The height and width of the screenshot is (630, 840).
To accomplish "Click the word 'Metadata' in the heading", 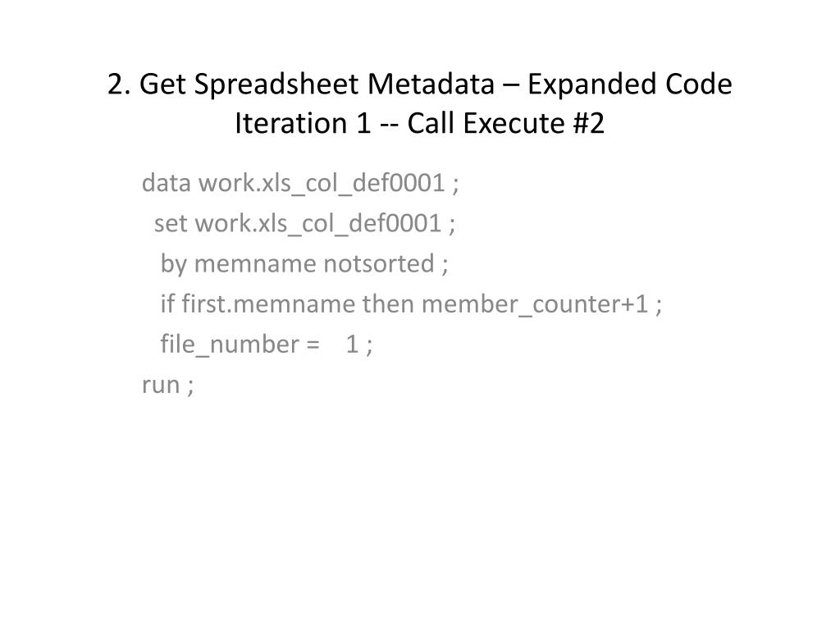I will [431, 84].
